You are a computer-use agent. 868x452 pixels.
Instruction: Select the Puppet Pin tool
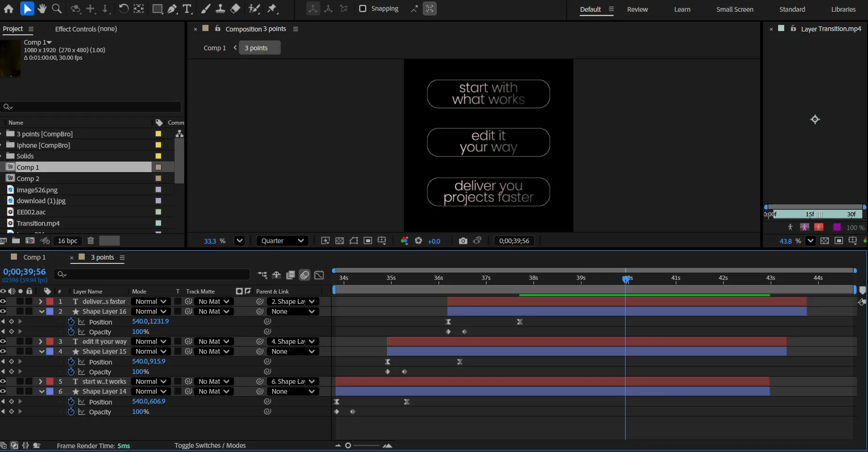272,8
